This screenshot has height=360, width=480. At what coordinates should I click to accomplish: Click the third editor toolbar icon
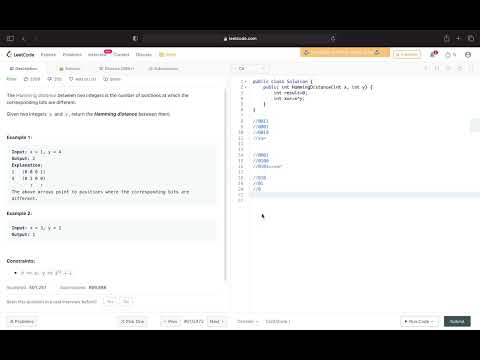[x=448, y=68]
